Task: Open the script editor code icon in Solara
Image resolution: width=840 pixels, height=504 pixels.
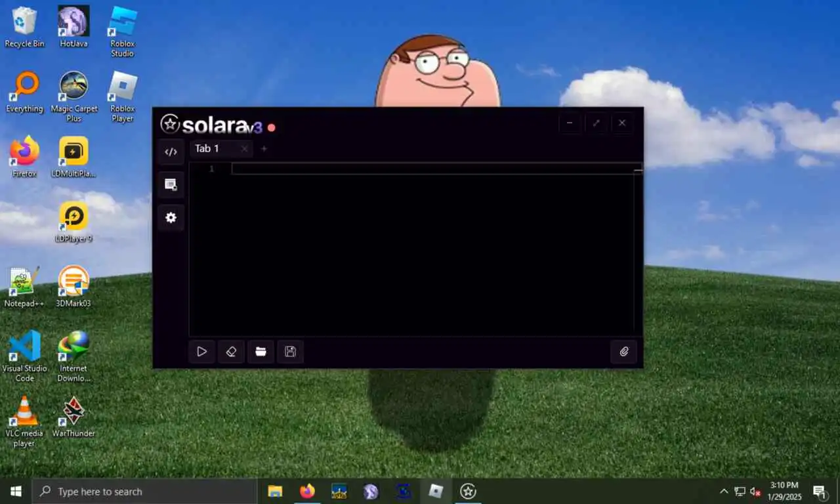Action: 171,152
